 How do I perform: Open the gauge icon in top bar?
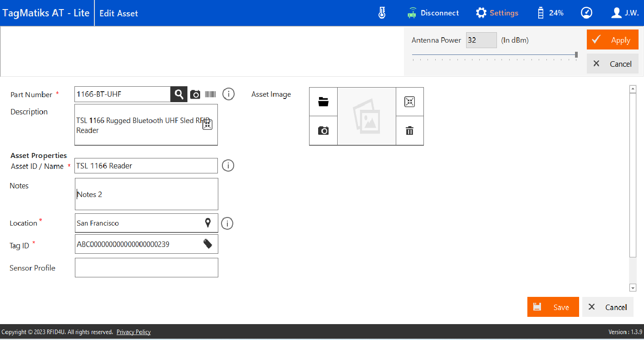586,13
